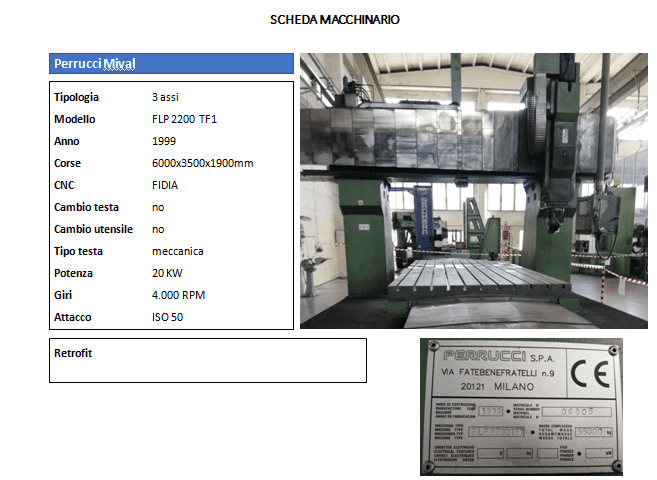Viewport: 657px width, 480px height.
Task: Select the year value 1999 in table
Action: [164, 141]
